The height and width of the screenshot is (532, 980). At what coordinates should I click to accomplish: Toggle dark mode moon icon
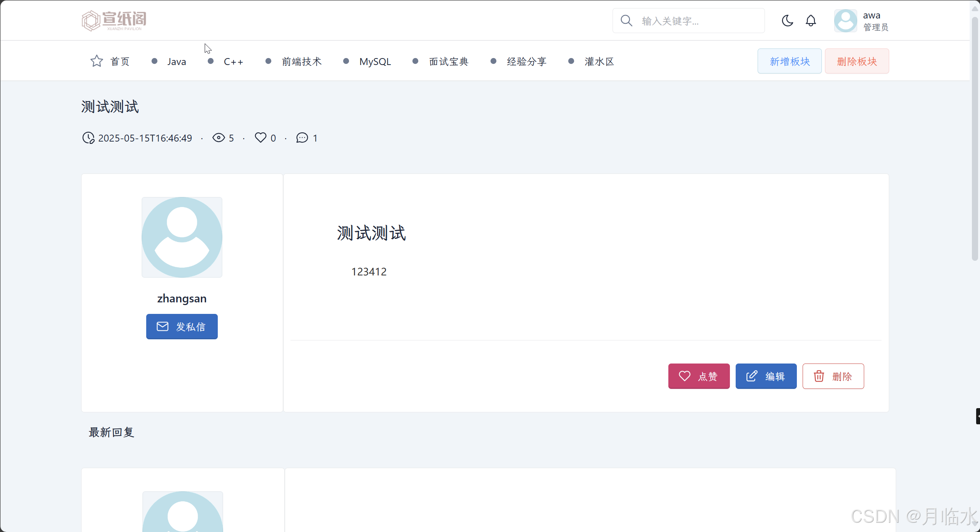(787, 20)
